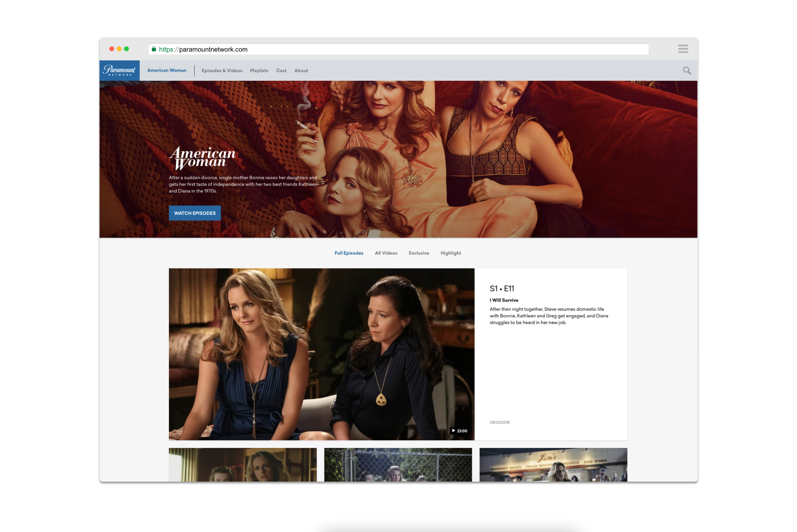Click the green maximize window dot
The image size is (797, 532).
pos(126,49)
